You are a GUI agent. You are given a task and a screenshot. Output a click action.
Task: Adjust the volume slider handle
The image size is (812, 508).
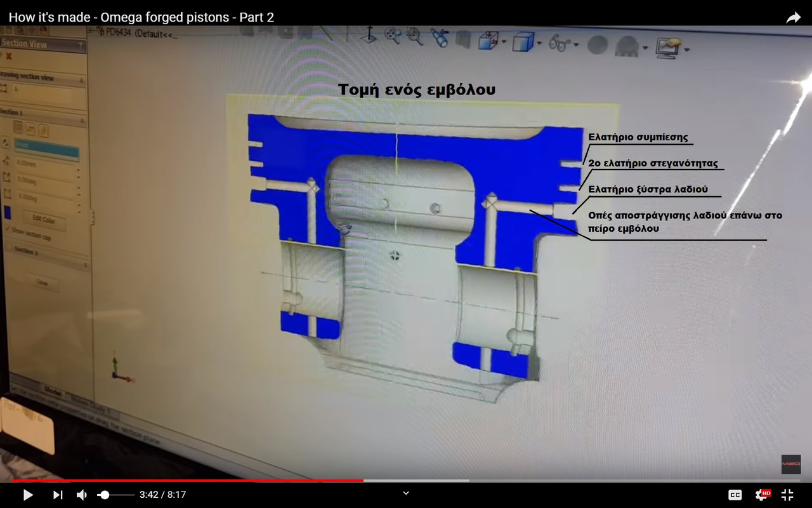pos(105,495)
